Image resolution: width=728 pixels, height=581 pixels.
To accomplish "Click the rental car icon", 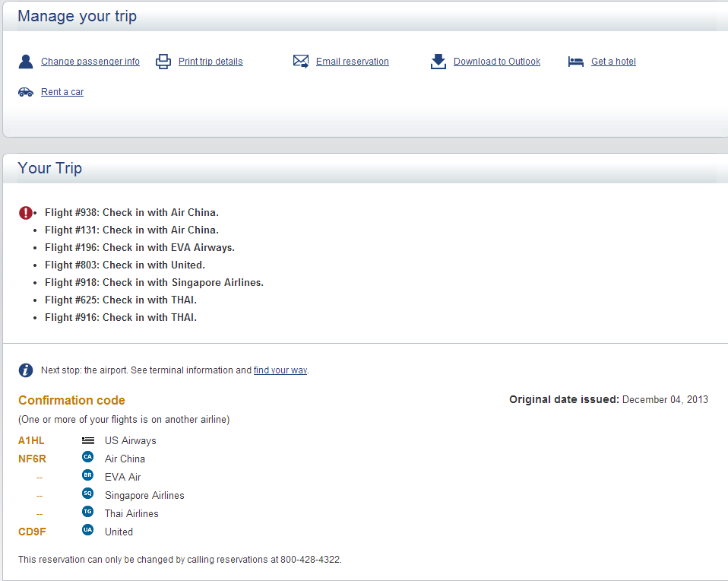I will [x=26, y=92].
